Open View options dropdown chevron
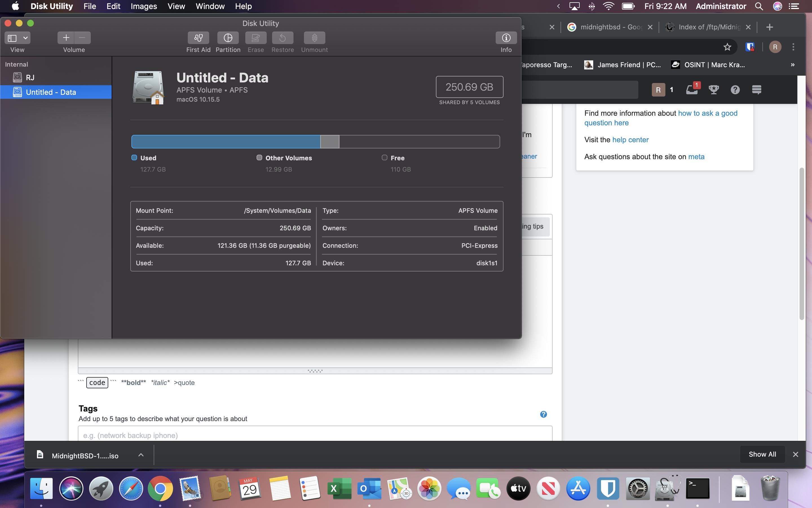 coord(25,38)
